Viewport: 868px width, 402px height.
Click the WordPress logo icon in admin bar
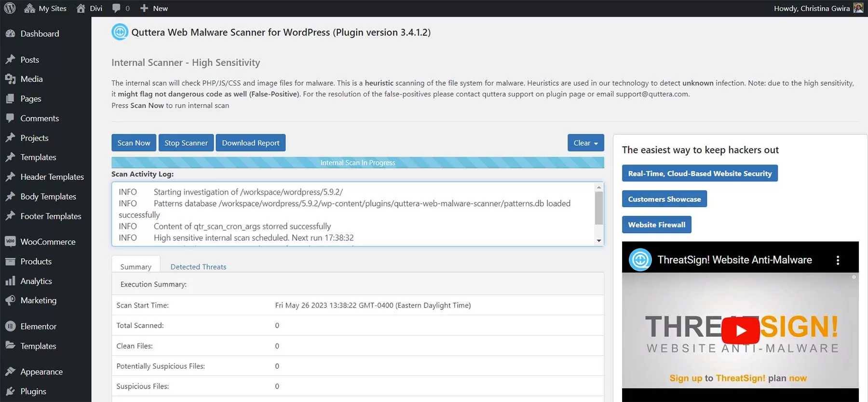point(10,8)
